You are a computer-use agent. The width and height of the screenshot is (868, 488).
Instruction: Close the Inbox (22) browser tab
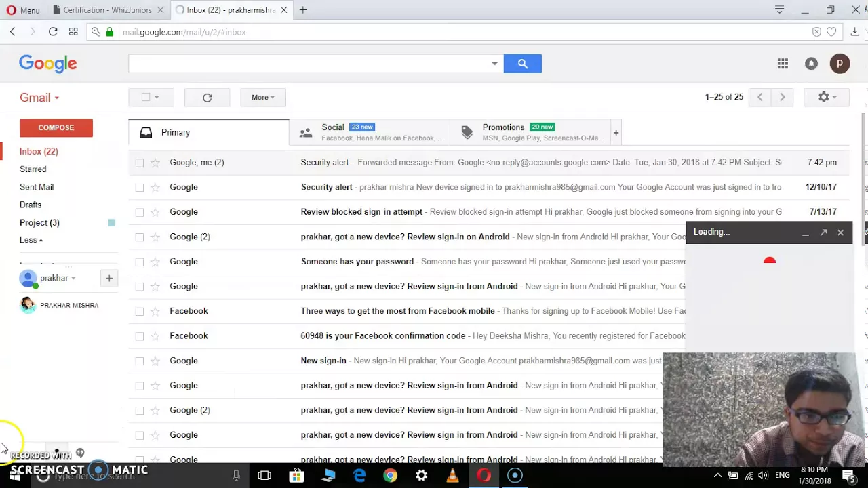pos(284,10)
